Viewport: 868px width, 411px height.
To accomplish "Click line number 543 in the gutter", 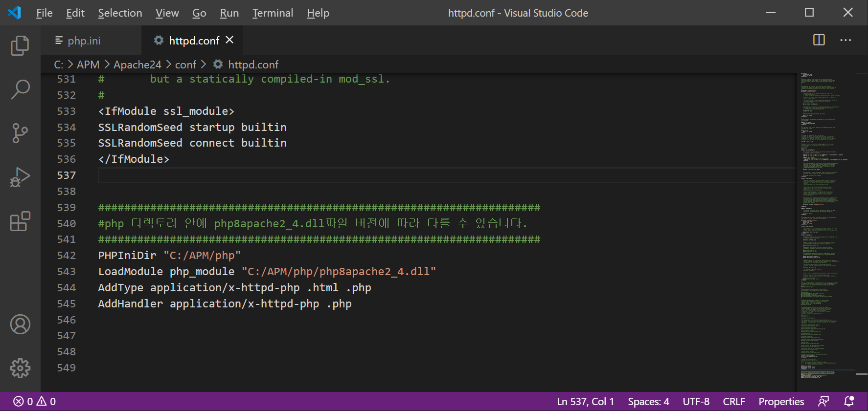I will 66,271.
